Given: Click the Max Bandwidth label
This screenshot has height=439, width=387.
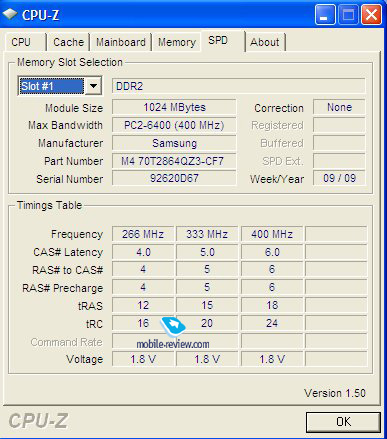Looking at the screenshot, I should [x=65, y=125].
